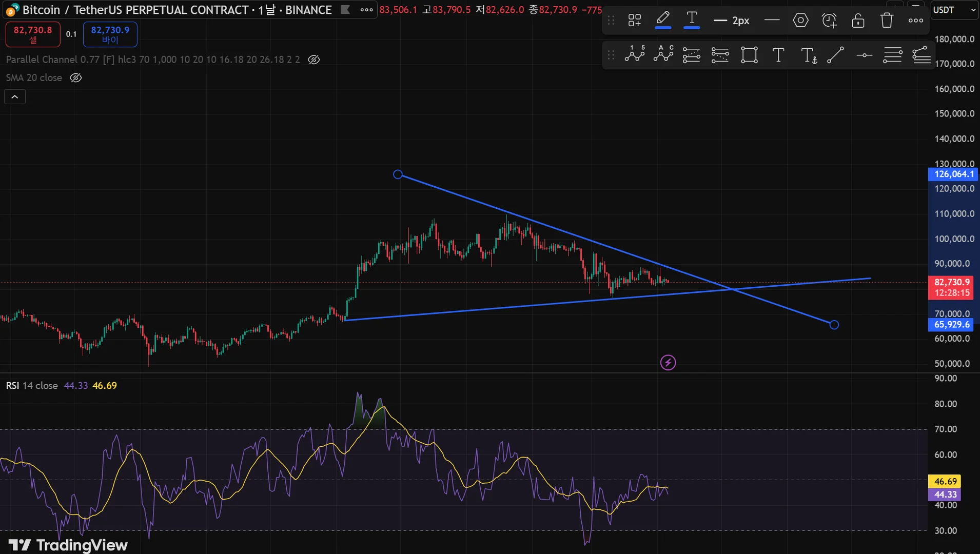Click the 0.1 spread value

[x=71, y=34]
